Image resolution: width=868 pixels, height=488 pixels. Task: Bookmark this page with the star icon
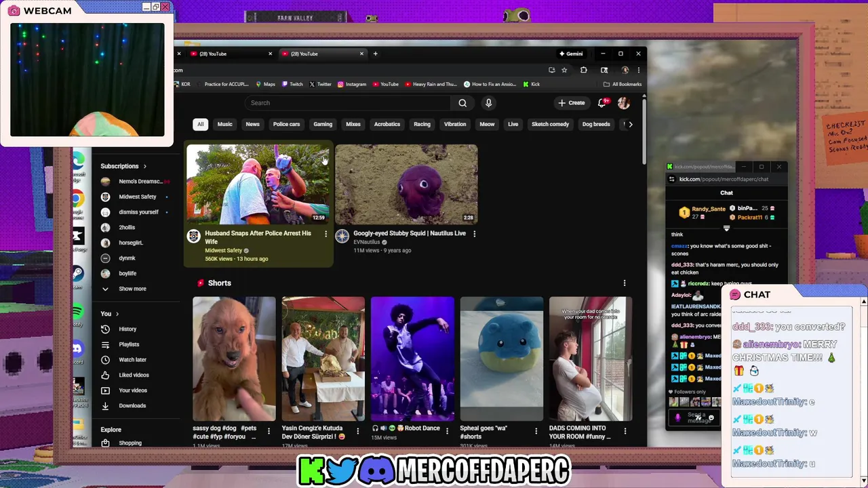tap(564, 70)
